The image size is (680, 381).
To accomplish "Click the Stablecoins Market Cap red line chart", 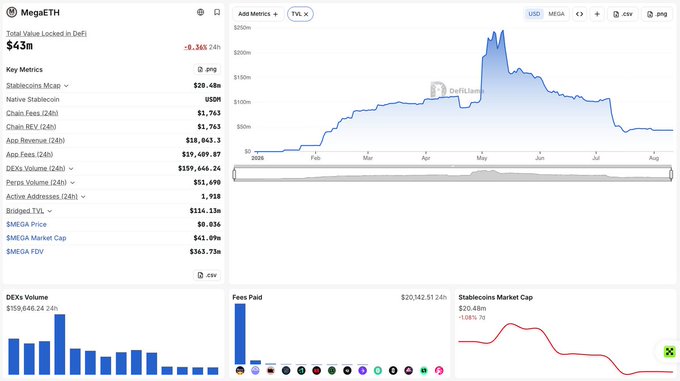I will click(566, 349).
